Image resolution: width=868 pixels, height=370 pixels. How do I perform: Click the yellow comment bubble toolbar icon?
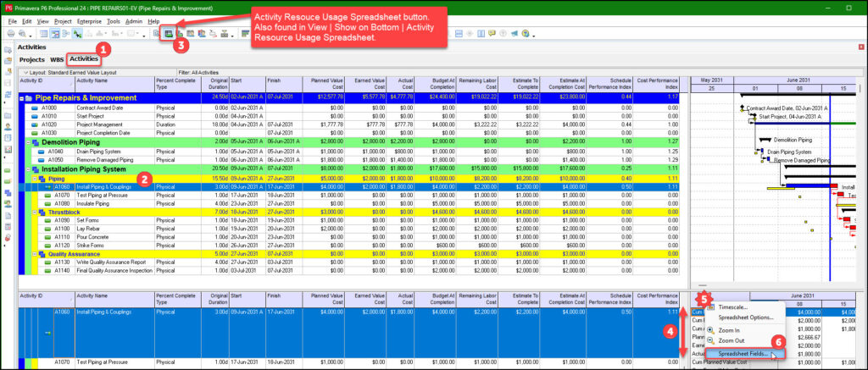tap(492, 33)
